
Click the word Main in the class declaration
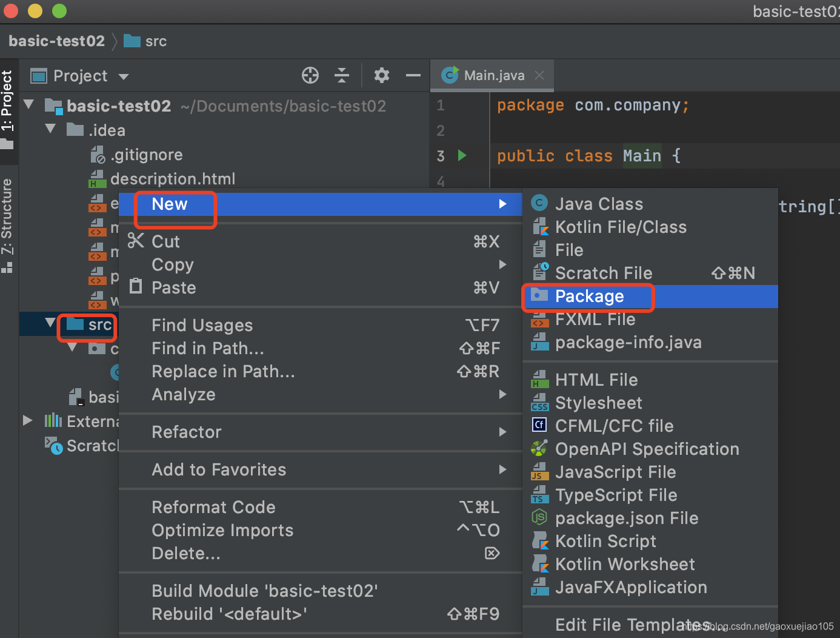tap(642, 156)
